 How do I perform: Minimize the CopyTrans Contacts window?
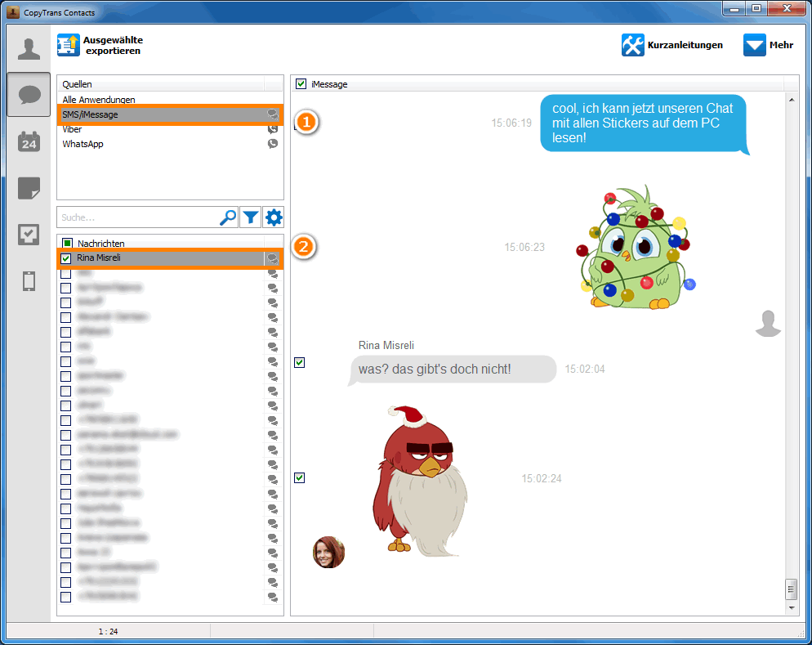click(734, 9)
